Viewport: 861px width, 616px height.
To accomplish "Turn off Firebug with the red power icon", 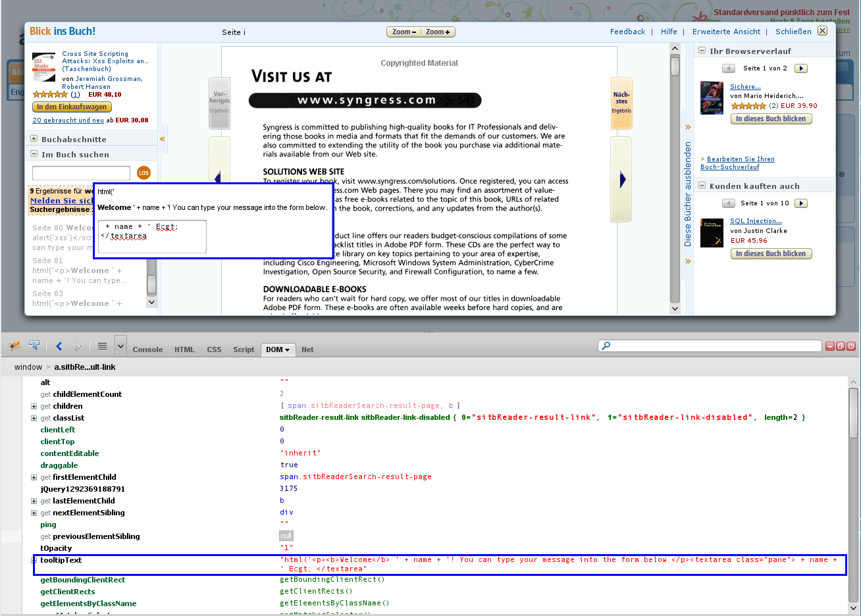I will coord(850,346).
